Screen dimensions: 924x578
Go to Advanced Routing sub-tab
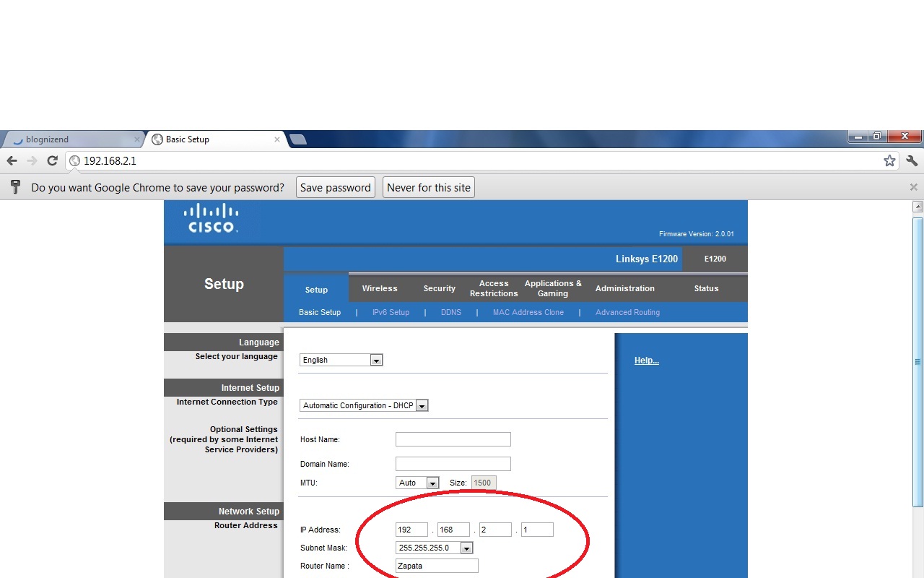(627, 312)
